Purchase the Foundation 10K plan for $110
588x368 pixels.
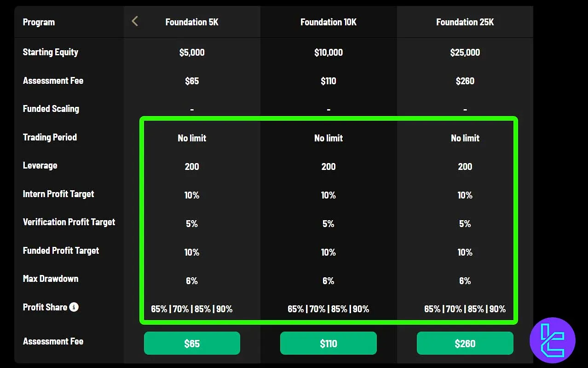pos(328,343)
